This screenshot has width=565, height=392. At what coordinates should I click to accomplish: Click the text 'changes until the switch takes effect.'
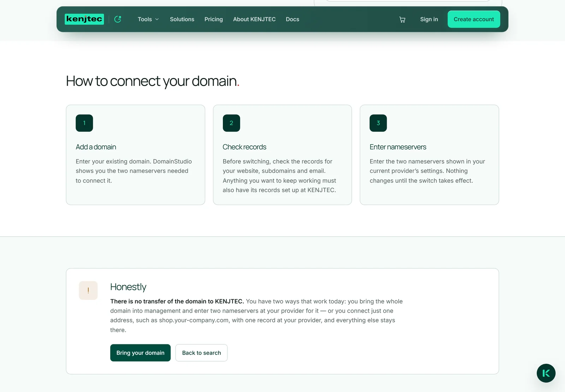click(421, 181)
